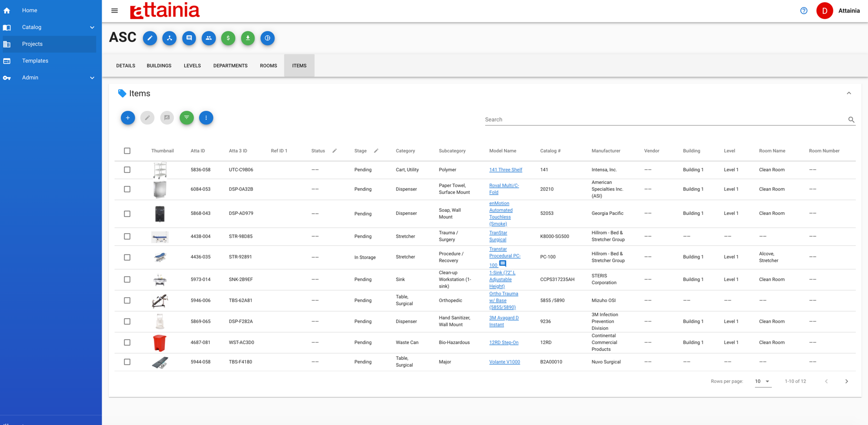
Task: Check the row for STR-98D85
Action: (x=127, y=236)
